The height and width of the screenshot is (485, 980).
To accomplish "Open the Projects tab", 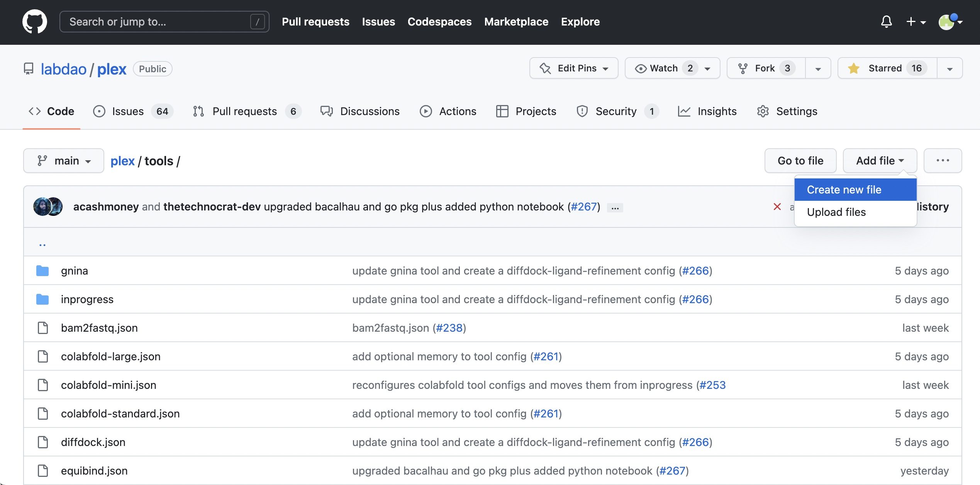I will click(x=526, y=111).
